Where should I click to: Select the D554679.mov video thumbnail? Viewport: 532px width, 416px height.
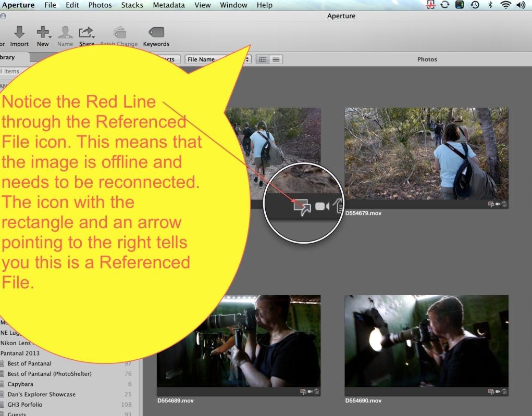426,154
